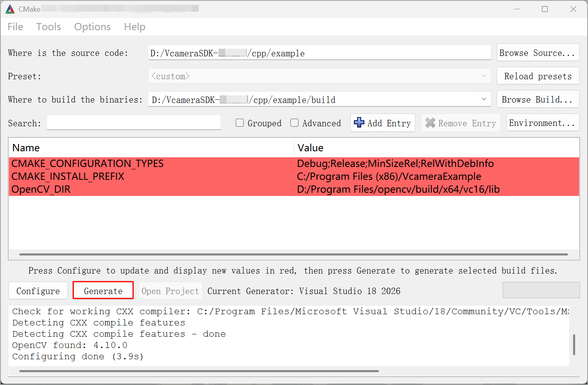588x385 pixels.
Task: Click the 'Configuring done (3.9s)' log line
Action: (x=78, y=356)
